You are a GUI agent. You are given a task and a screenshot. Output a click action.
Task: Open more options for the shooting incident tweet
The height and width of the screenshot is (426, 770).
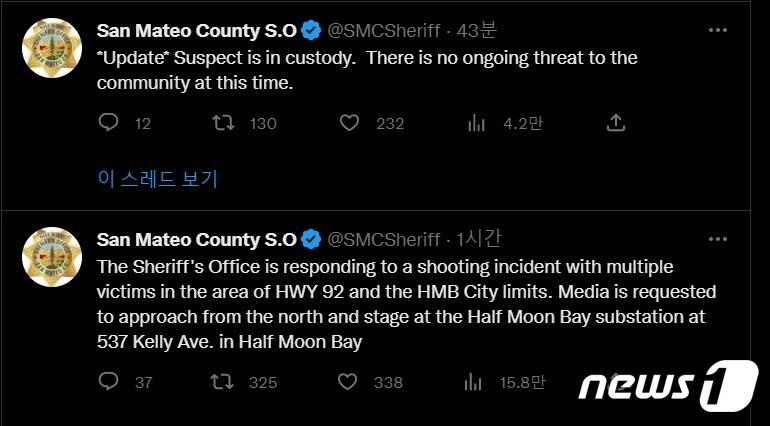coord(718,238)
